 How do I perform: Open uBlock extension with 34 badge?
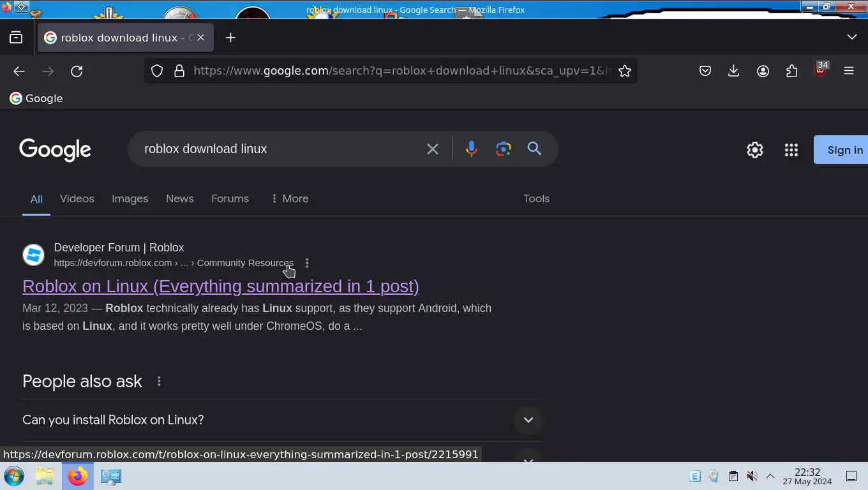[821, 70]
